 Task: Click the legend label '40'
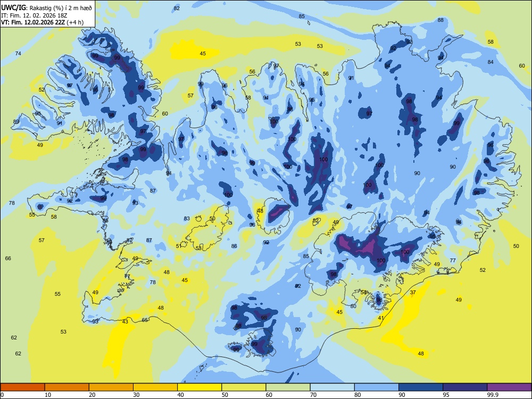click(x=180, y=395)
